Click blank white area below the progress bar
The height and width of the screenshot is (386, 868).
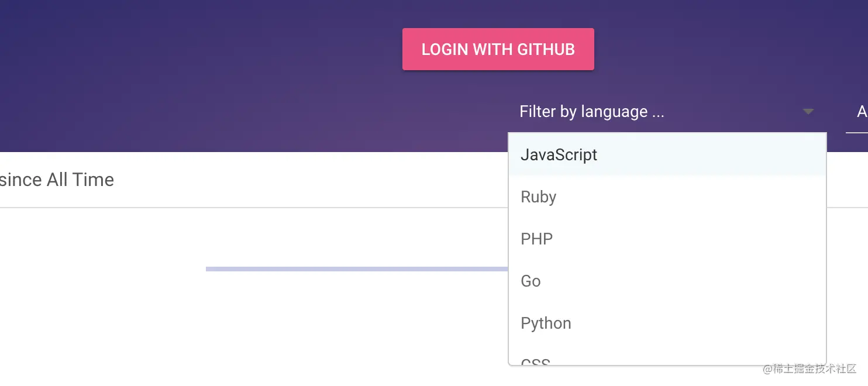[x=292, y=328]
